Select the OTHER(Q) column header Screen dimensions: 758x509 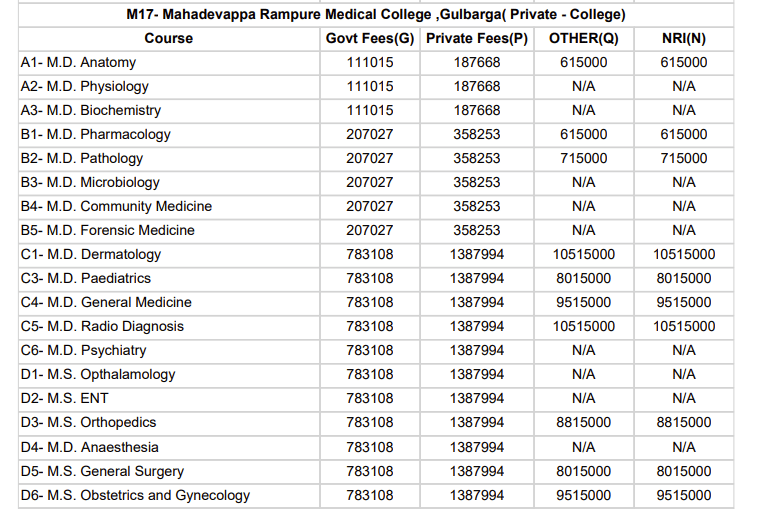pyautogui.click(x=583, y=38)
